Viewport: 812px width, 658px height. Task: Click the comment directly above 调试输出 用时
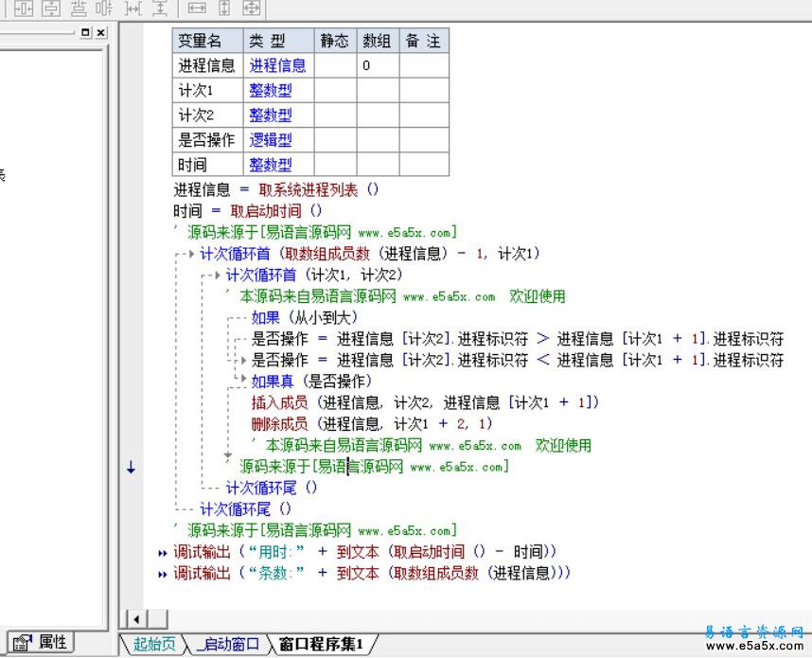315,530
